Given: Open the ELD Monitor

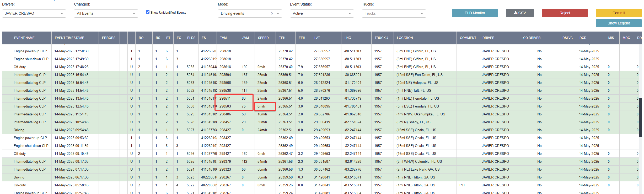Looking at the screenshot, I should pyautogui.click(x=475, y=13).
